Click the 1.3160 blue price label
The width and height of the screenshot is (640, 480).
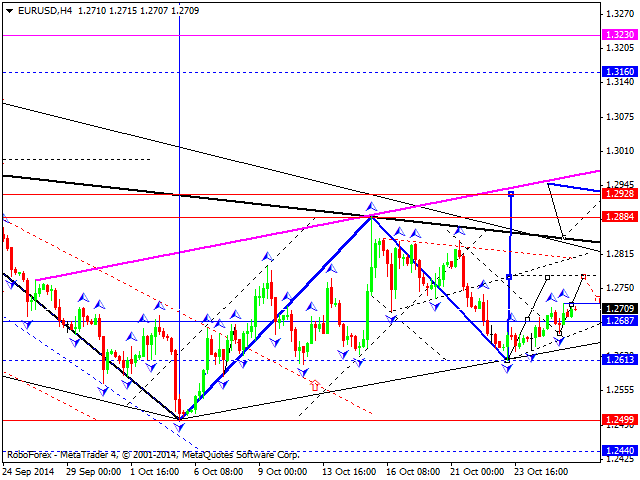click(x=618, y=72)
